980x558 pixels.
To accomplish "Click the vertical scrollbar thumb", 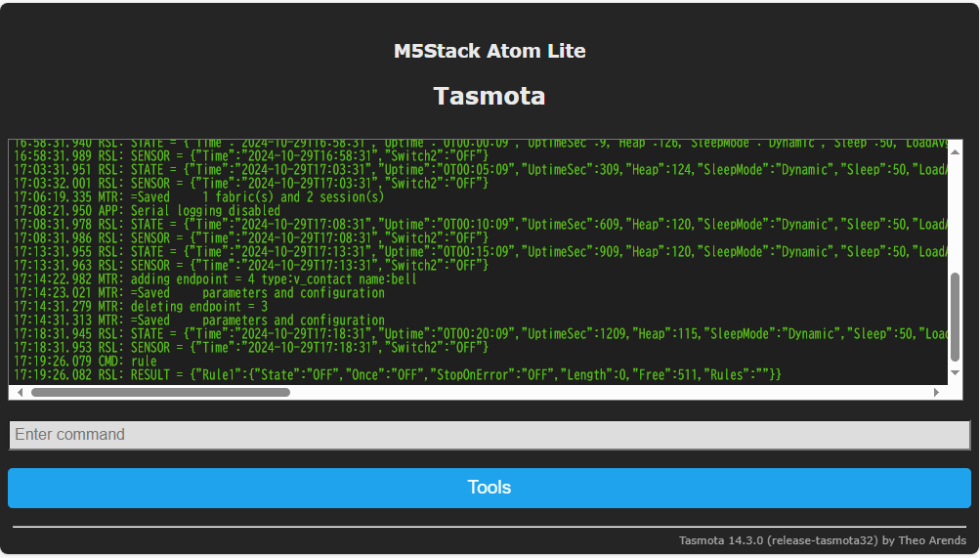I will pyautogui.click(x=955, y=317).
